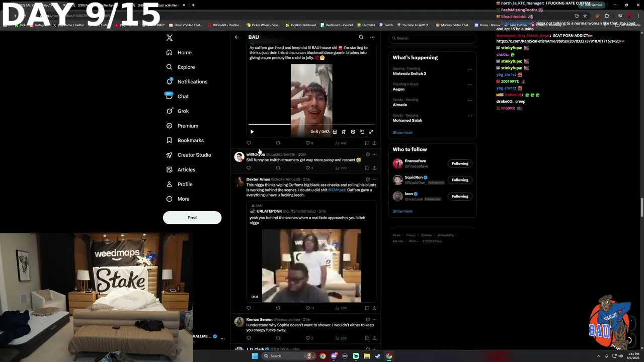The height and width of the screenshot is (362, 644).
Task: Open the BAU header three-dot menu
Action: (372, 37)
